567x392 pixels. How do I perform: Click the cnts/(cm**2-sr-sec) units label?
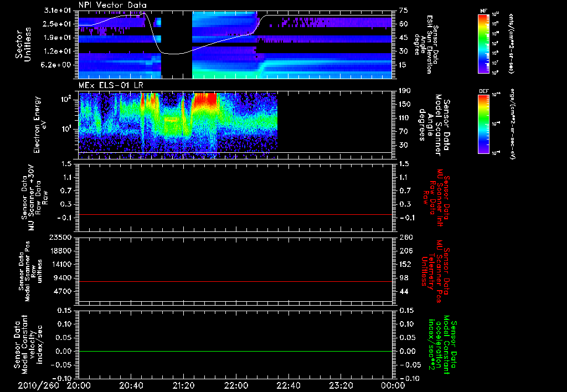tap(511, 43)
